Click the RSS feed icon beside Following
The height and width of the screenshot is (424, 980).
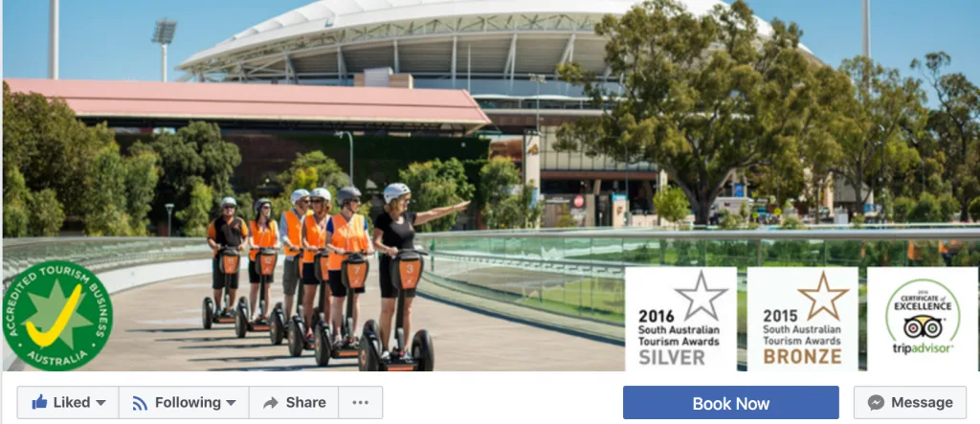[x=140, y=403]
